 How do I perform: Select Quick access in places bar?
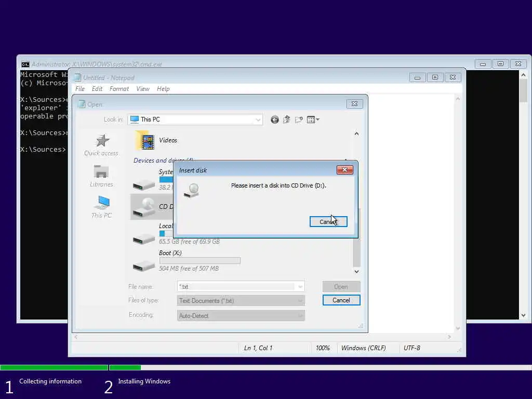[x=101, y=145]
